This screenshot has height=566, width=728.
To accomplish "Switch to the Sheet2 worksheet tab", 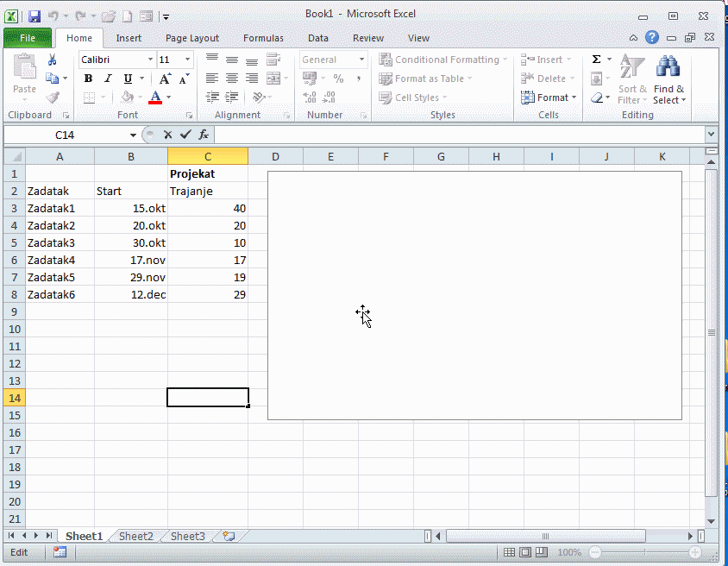I will 135,536.
